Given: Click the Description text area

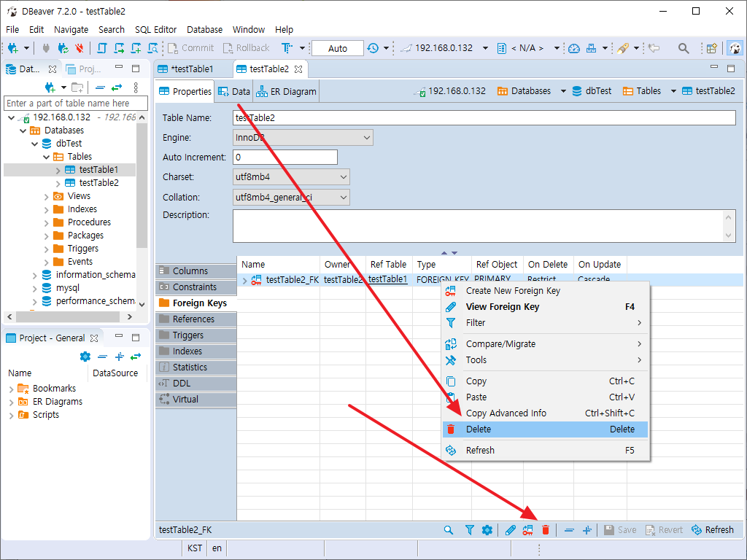Looking at the screenshot, I should tap(484, 226).
